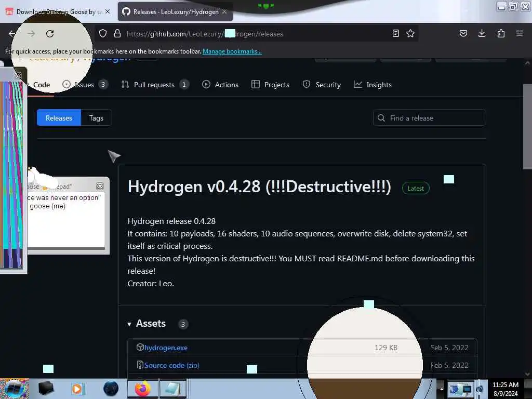Image resolution: width=532 pixels, height=399 pixels.
Task: Open the Windows Start orb
Action: click(14, 389)
